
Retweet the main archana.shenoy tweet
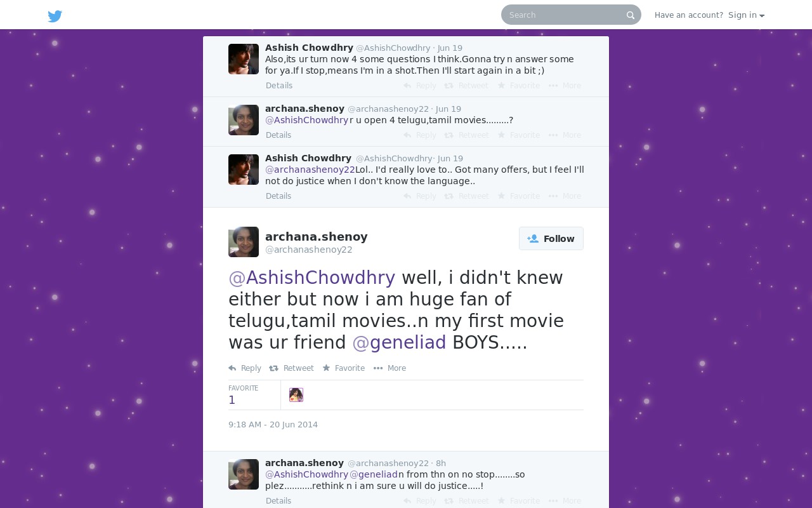[291, 368]
